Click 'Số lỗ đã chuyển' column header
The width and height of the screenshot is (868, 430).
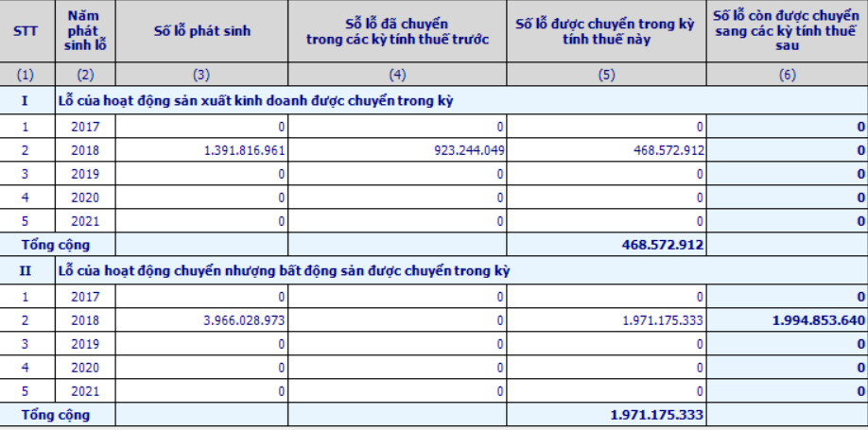tap(397, 30)
